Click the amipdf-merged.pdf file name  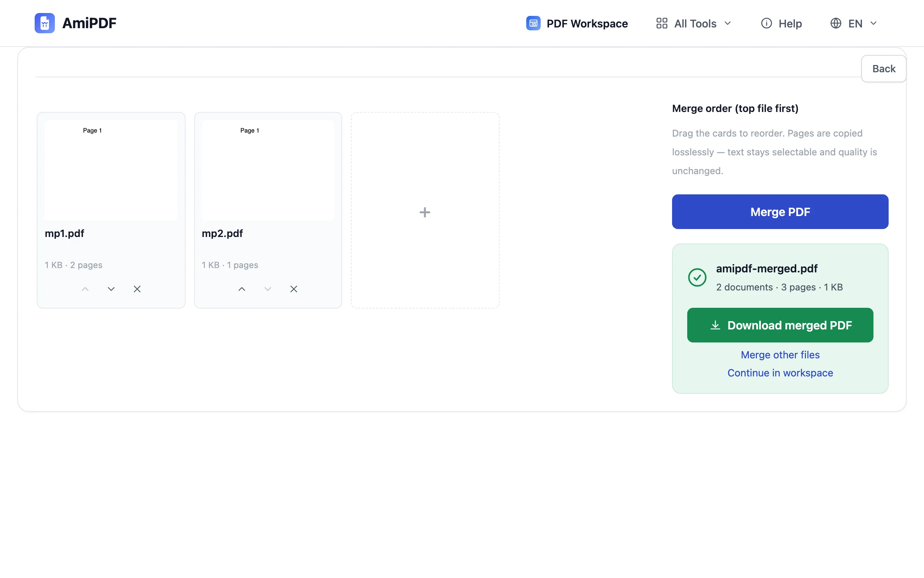pos(767,269)
